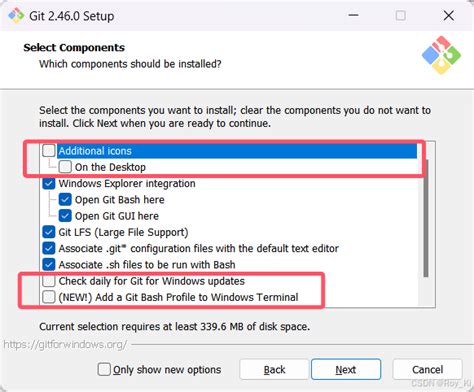
Task: Enable Check daily for Git updates
Action: pyautogui.click(x=49, y=281)
